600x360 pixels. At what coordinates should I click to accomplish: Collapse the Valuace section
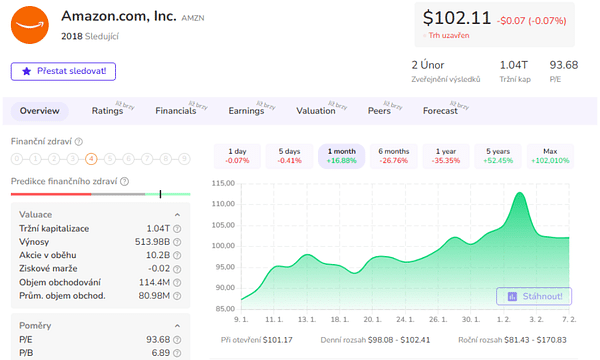[x=177, y=215]
